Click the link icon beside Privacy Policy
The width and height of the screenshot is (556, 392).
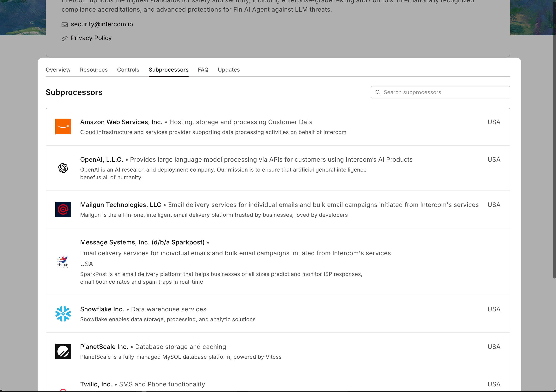65,38
